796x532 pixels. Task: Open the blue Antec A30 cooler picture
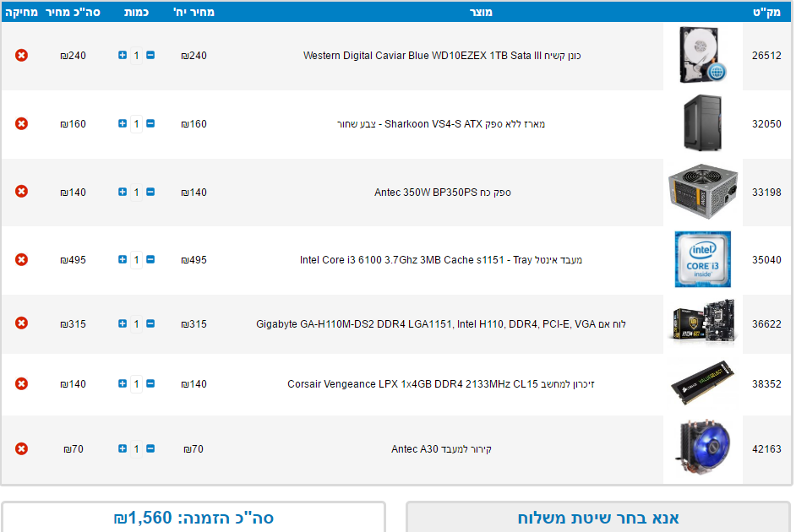[702, 448]
